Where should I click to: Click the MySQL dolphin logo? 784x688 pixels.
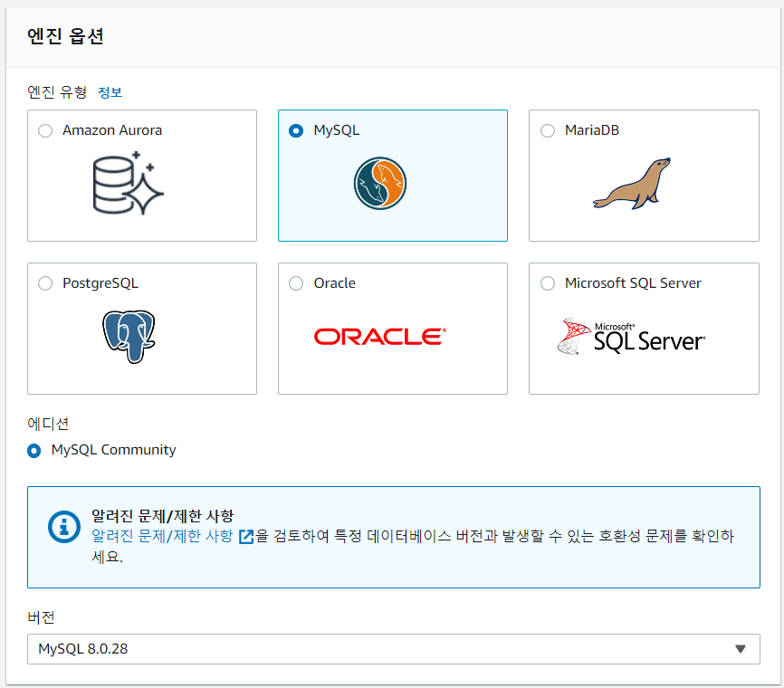coord(380,184)
